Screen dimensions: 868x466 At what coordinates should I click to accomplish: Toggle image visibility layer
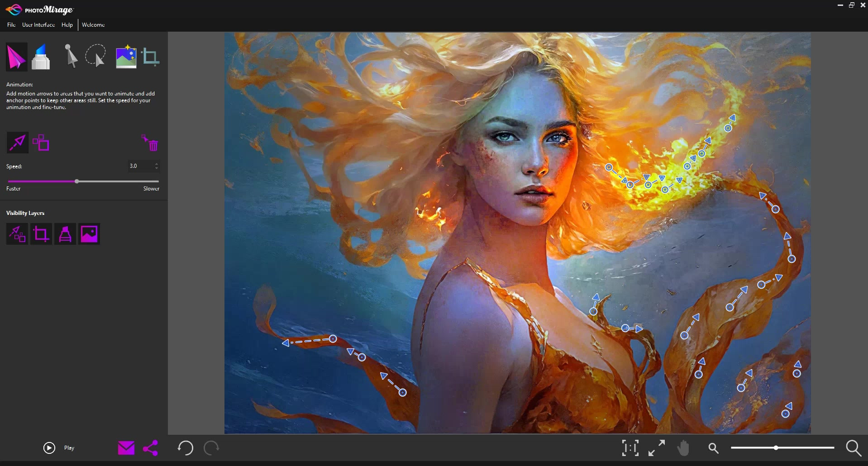pyautogui.click(x=89, y=234)
